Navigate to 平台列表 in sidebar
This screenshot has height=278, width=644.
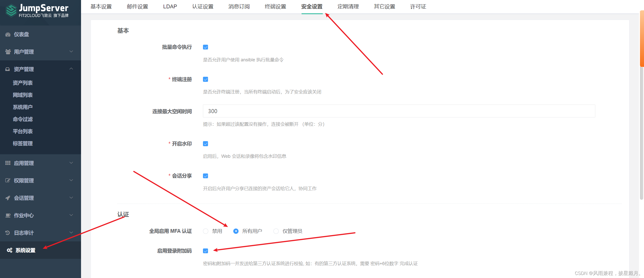click(23, 131)
